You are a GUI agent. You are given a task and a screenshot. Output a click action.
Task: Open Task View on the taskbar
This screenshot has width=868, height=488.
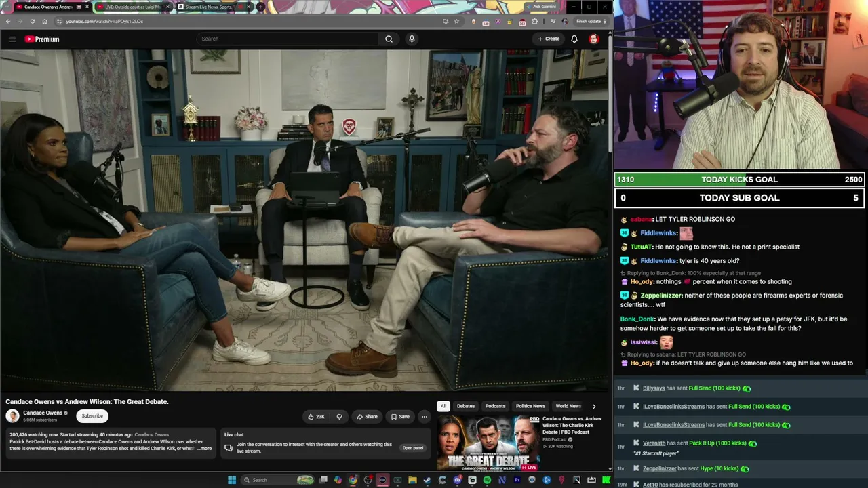tap(323, 480)
